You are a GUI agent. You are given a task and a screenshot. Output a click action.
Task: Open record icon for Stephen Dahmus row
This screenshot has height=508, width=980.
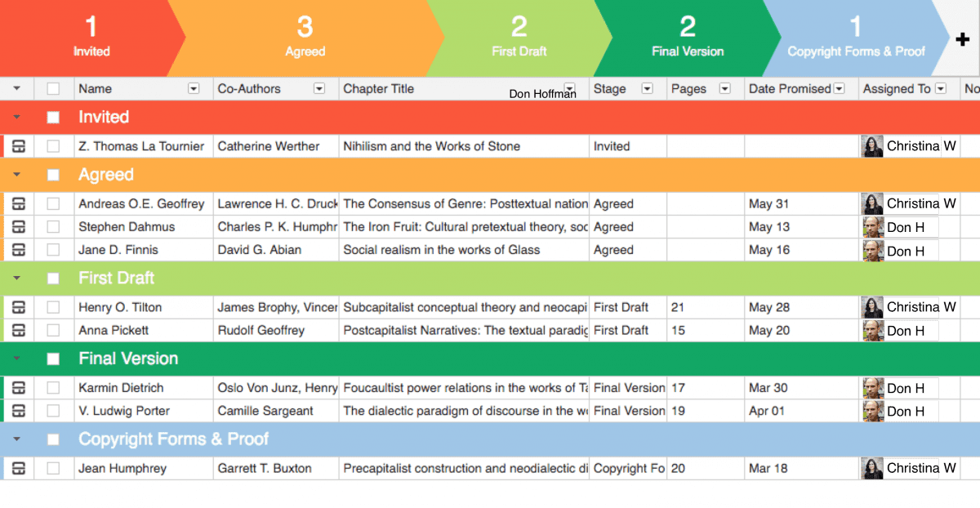(19, 227)
